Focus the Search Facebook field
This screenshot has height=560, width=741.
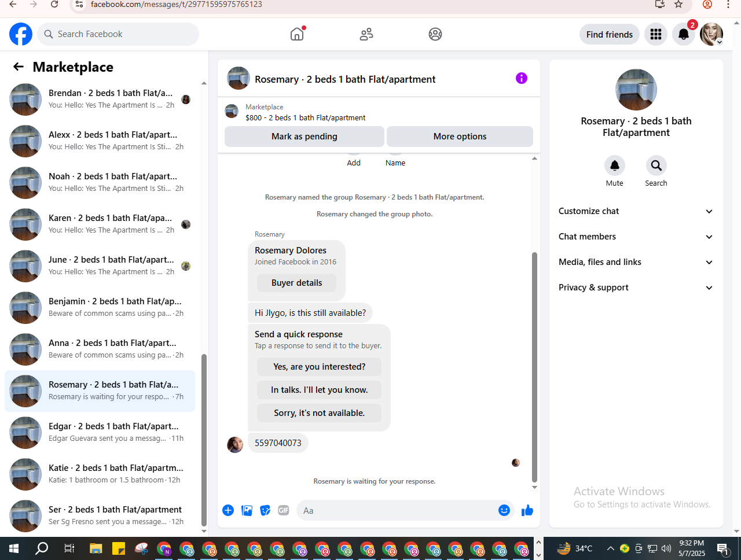coord(118,34)
